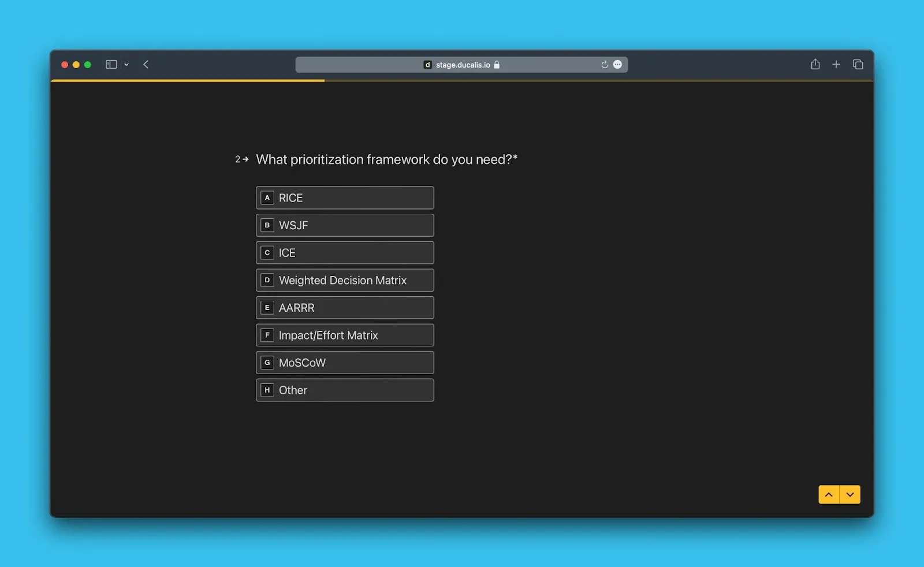This screenshot has width=924, height=567.
Task: Reload the page with the refresh icon
Action: coord(604,65)
